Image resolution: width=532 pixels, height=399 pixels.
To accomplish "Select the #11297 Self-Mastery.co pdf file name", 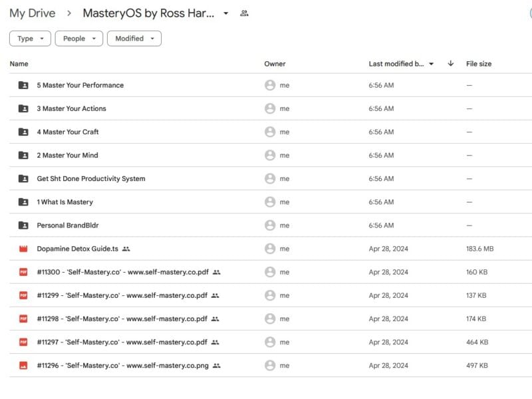I will point(122,342).
